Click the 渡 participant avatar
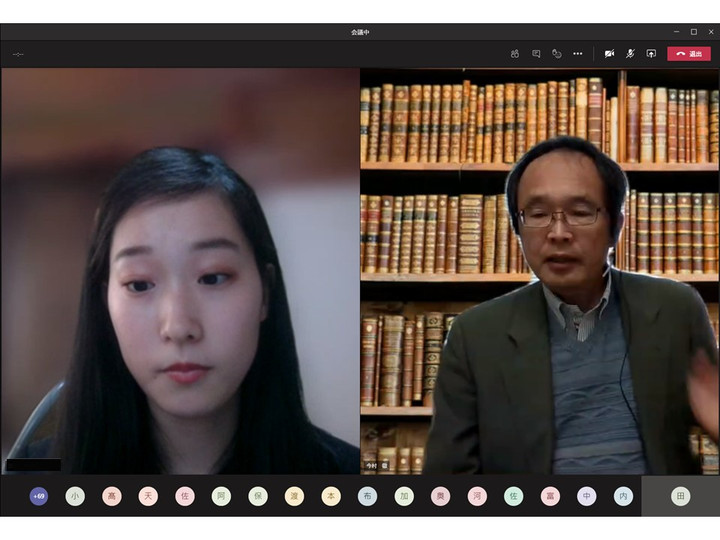Screen dimensions: 720x540 point(294,496)
